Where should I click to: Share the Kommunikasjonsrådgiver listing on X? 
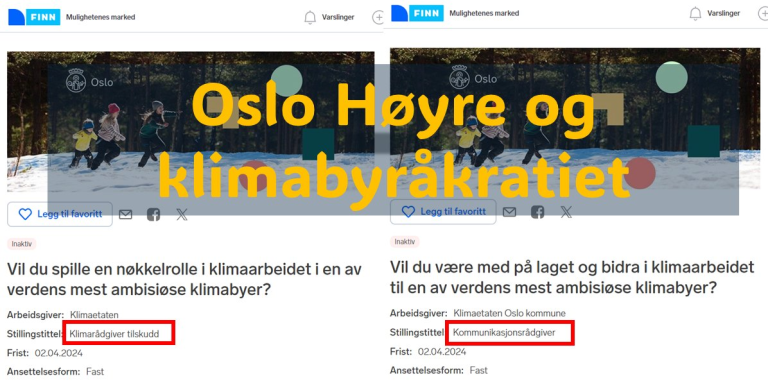(566, 212)
